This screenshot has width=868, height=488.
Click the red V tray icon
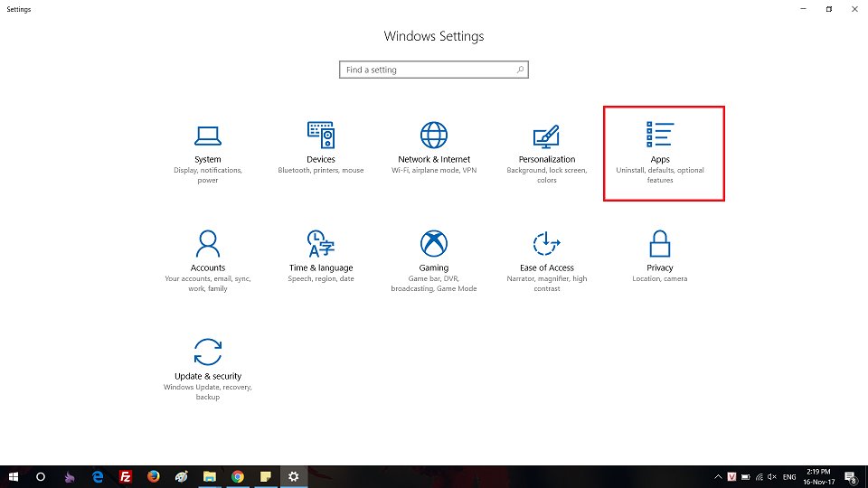click(x=731, y=477)
